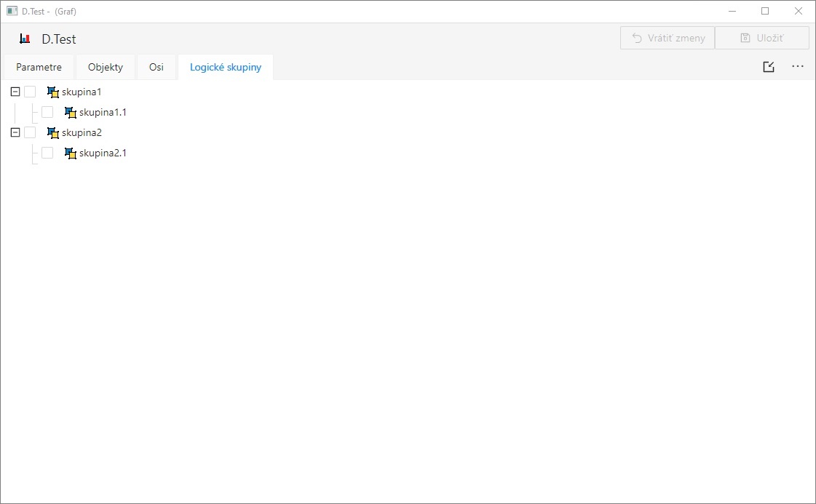Open the pop-out edit icon
Screen dimensions: 816x504
click(x=769, y=67)
